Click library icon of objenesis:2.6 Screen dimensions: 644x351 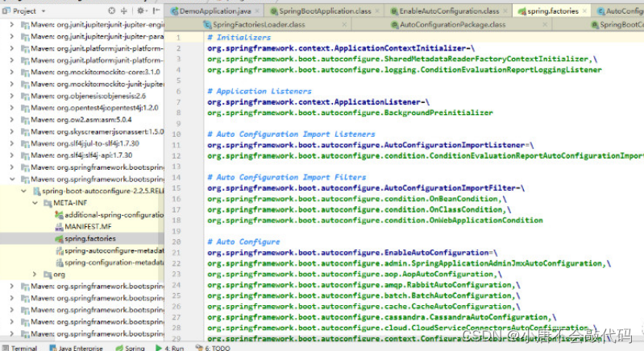click(x=25, y=96)
